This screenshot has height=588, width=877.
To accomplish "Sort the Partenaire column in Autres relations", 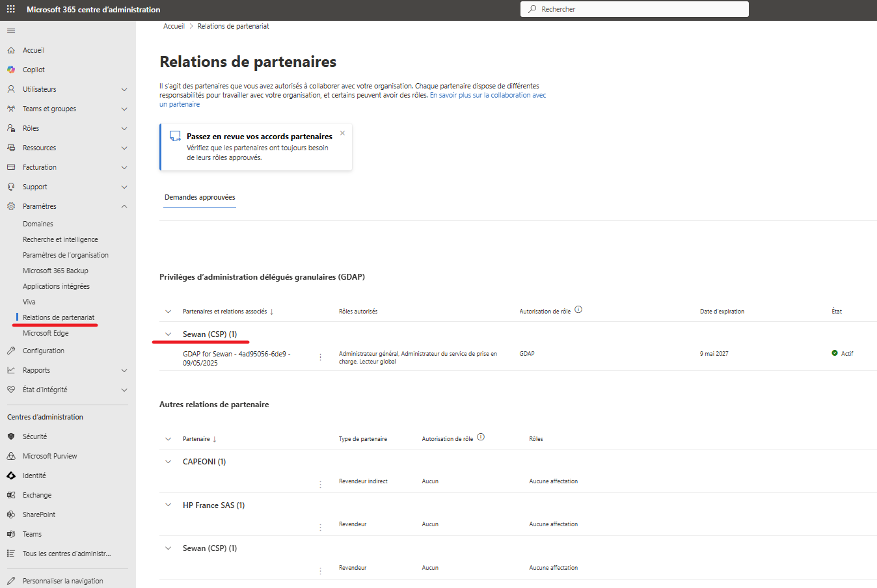I will (199, 439).
